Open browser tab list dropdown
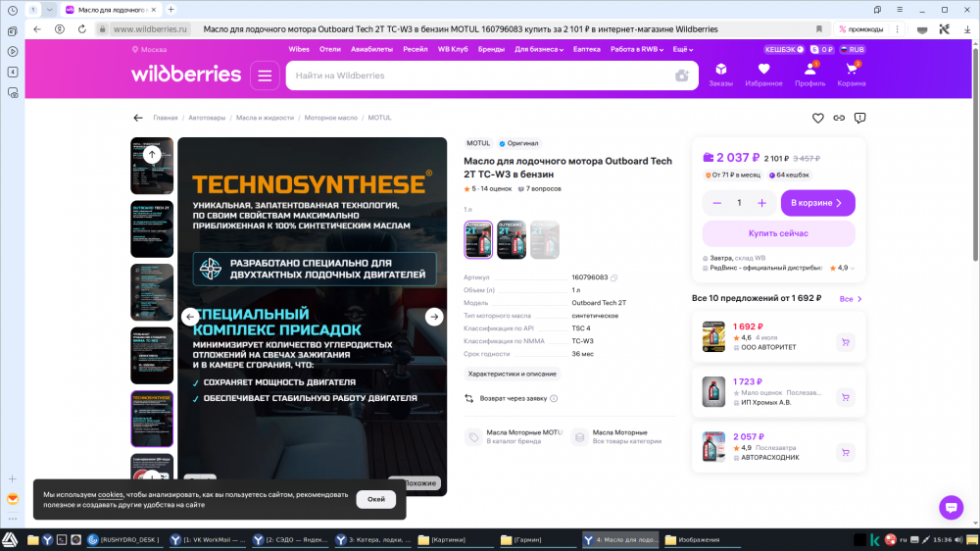 [49, 10]
